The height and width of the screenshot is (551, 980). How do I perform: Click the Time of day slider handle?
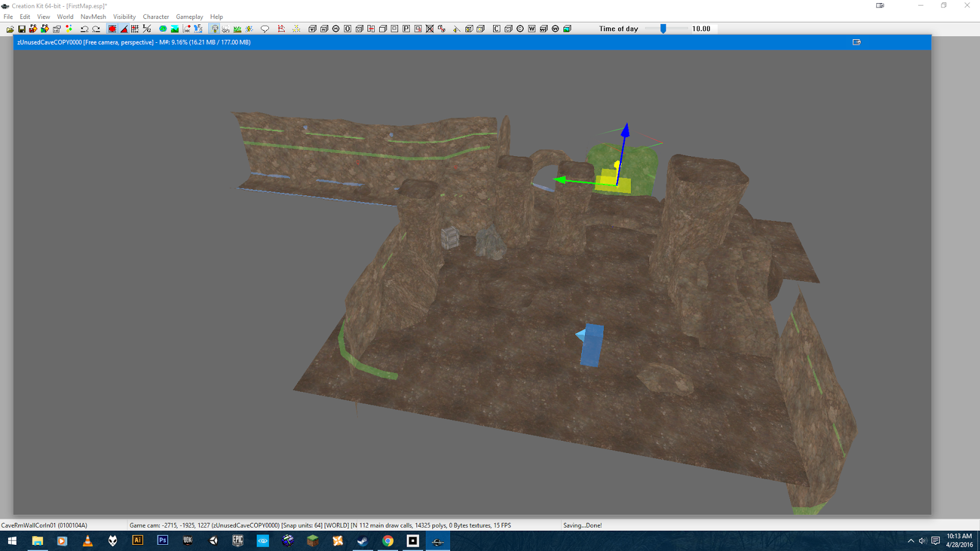[x=663, y=28]
